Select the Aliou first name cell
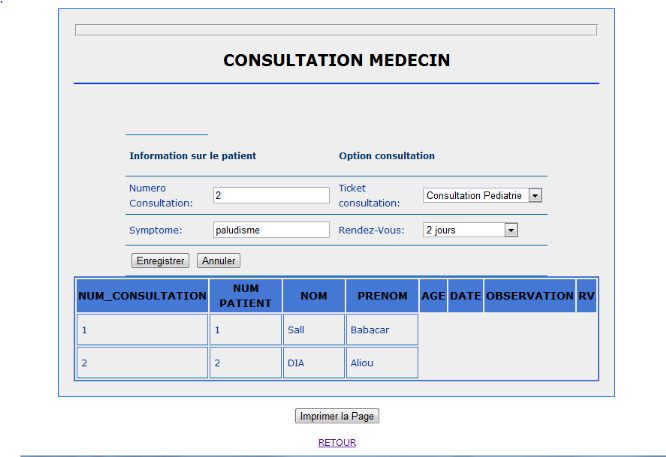Viewport: 666px width, 457px height. point(382,363)
